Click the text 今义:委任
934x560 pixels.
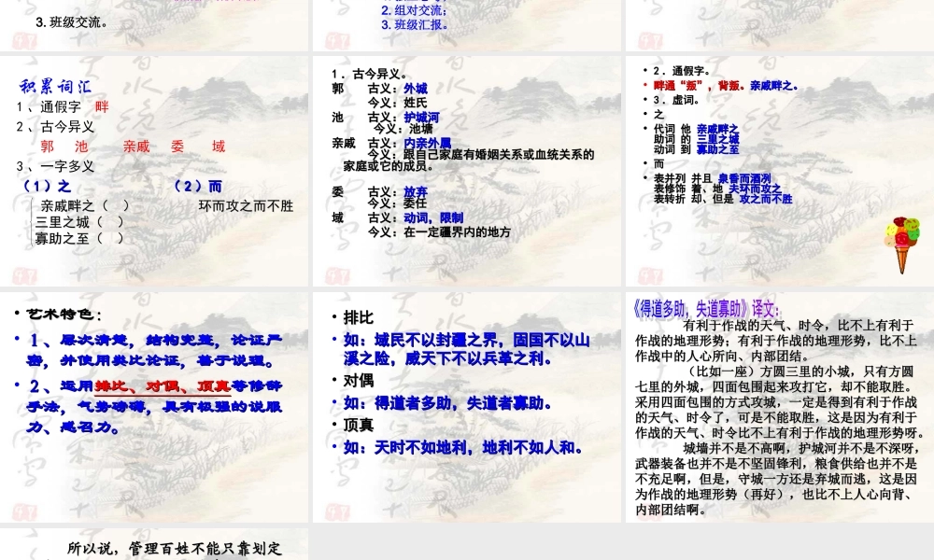point(397,203)
